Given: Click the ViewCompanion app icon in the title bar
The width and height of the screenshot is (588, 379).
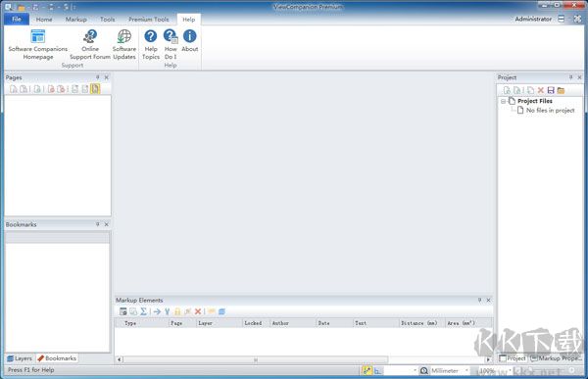Looking at the screenshot, I should pos(9,7).
